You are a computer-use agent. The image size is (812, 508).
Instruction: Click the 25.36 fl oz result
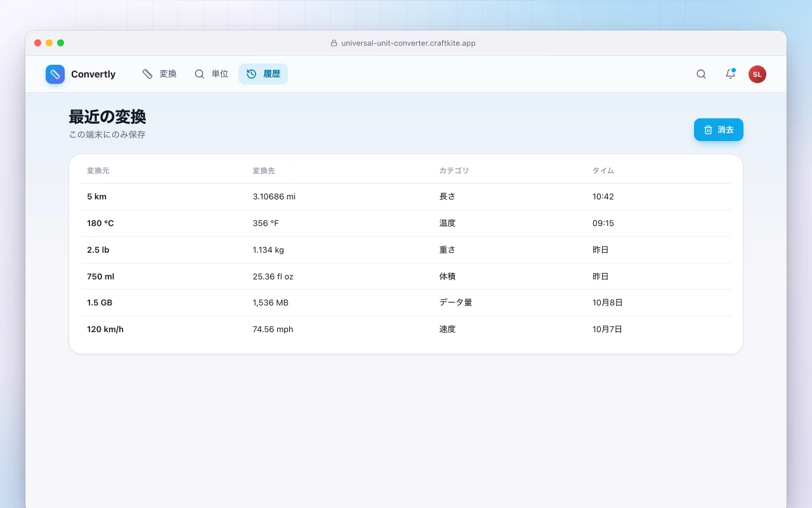tap(273, 277)
